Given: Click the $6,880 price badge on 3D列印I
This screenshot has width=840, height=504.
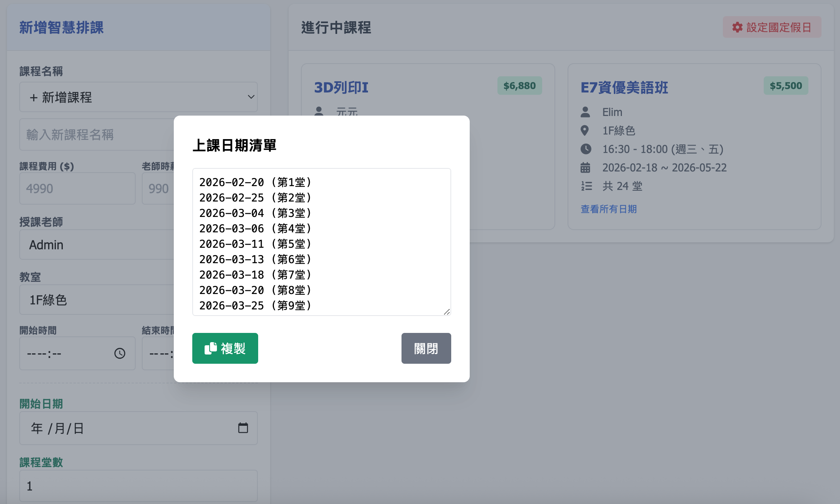Looking at the screenshot, I should [x=519, y=86].
